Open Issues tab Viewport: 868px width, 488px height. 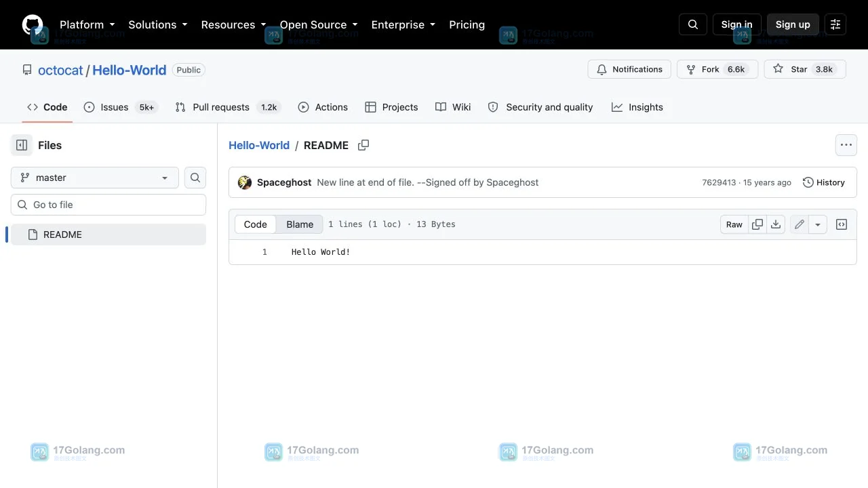pos(121,107)
